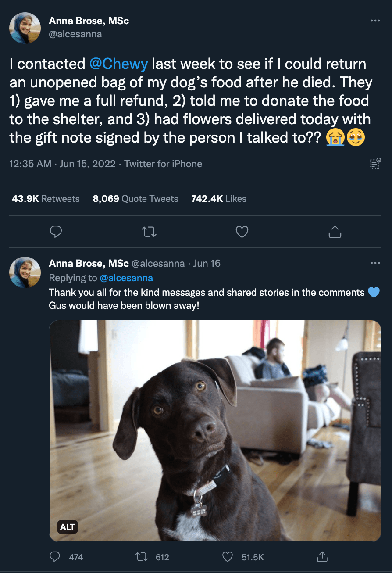This screenshot has height=573, width=392.
Task: Open the Twitter for iPhone source link
Action: click(x=163, y=164)
